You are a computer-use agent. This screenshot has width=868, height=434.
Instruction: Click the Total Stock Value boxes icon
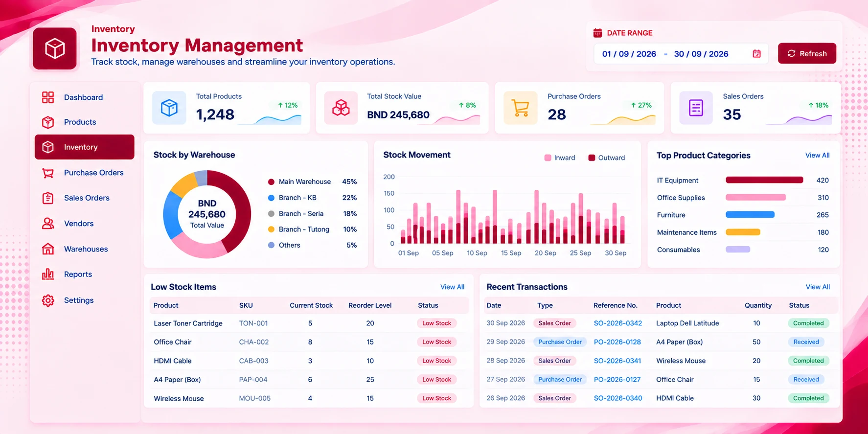(341, 108)
